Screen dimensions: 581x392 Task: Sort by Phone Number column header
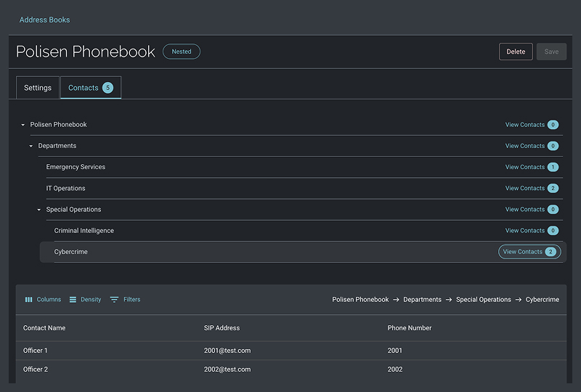click(410, 328)
